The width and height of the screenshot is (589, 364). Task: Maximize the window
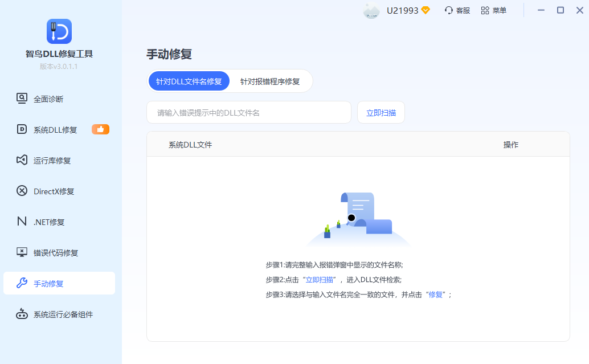[561, 10]
